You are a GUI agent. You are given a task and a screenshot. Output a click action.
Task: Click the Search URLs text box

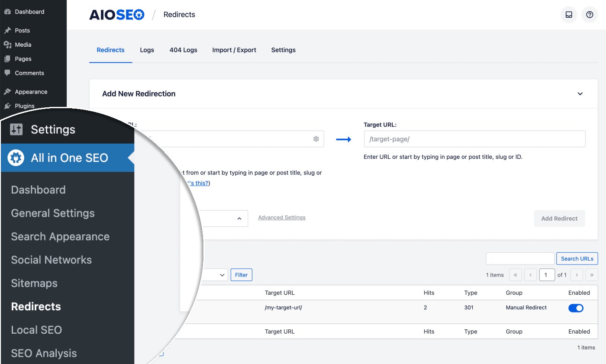[520, 259]
